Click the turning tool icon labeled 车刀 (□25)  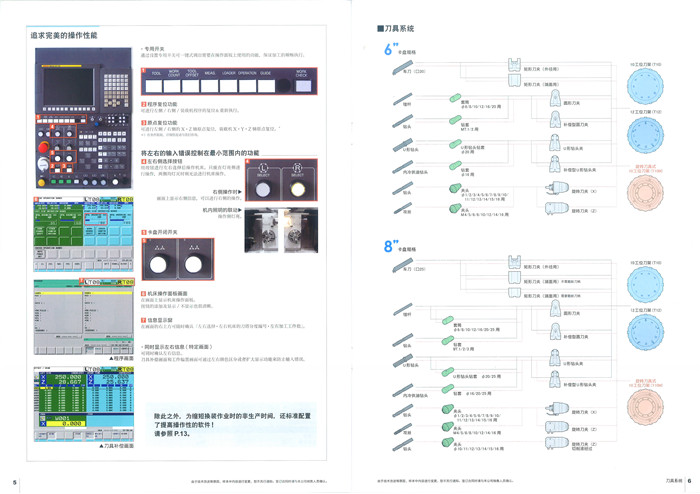pos(403,266)
